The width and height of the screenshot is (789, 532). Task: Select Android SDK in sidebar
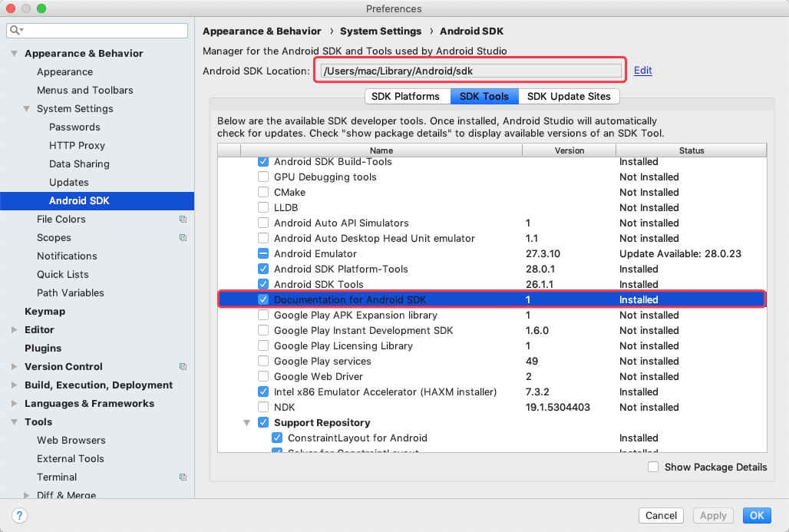(97, 201)
